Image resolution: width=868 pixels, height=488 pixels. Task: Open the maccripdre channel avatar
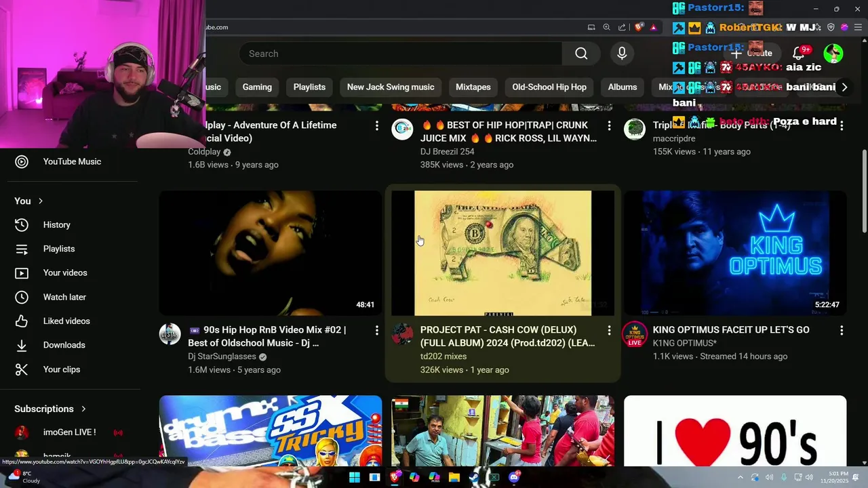pyautogui.click(x=635, y=129)
